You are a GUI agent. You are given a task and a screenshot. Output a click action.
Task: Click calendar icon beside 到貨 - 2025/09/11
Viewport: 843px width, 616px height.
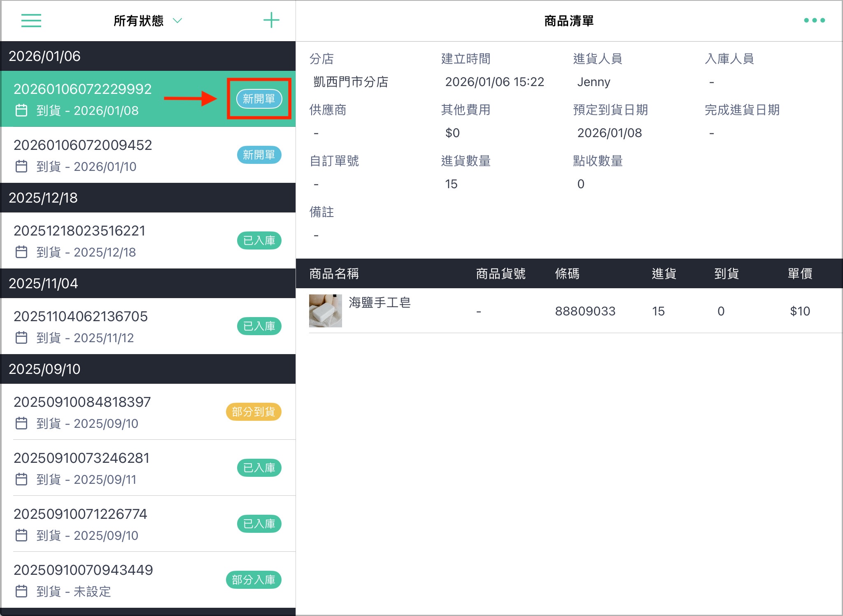point(21,479)
